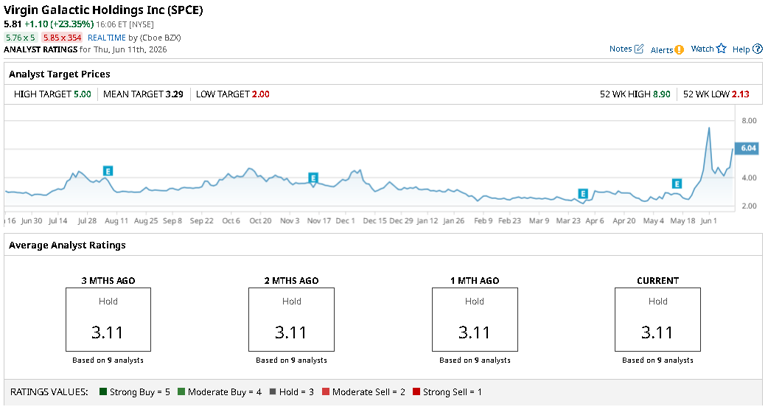The width and height of the screenshot is (768, 418).
Task: Click the Strong Buy dark green swatch
Action: [x=103, y=392]
